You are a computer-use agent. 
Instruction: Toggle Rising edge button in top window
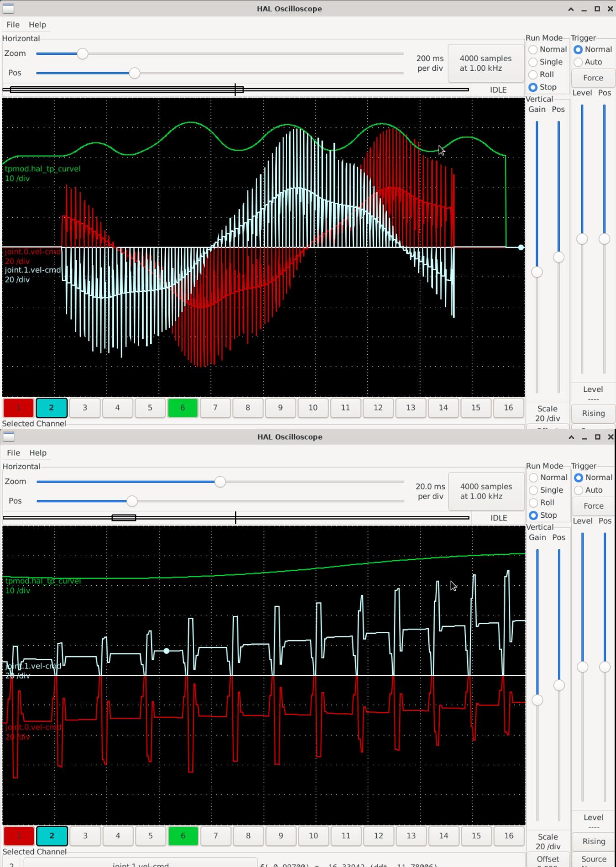click(x=593, y=414)
